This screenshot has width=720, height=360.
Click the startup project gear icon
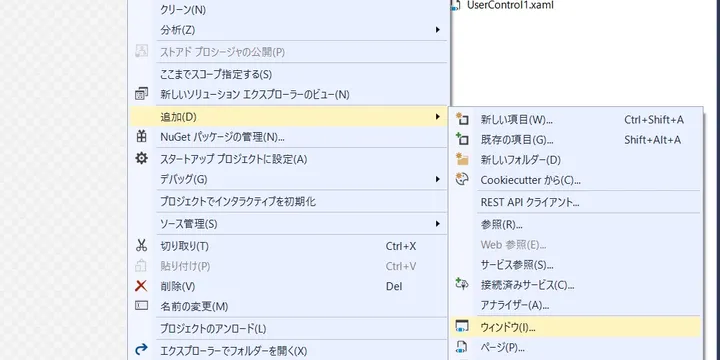point(141,158)
